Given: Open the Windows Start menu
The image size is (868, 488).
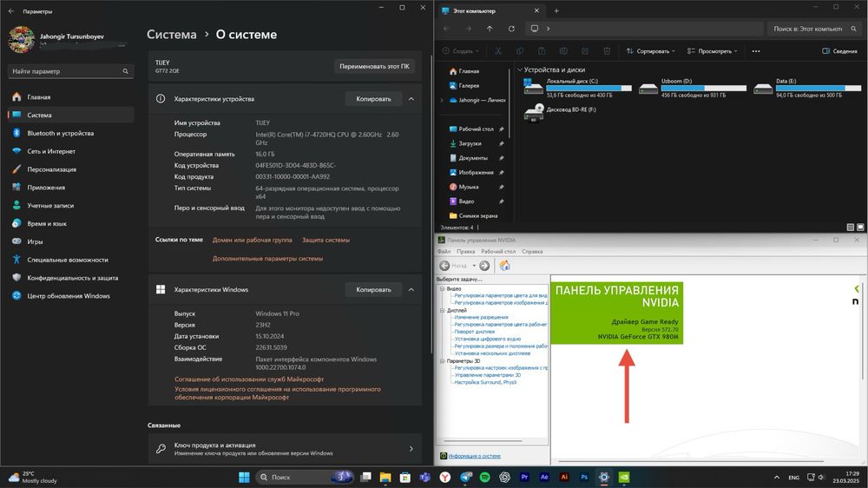Looking at the screenshot, I should pyautogui.click(x=244, y=478).
